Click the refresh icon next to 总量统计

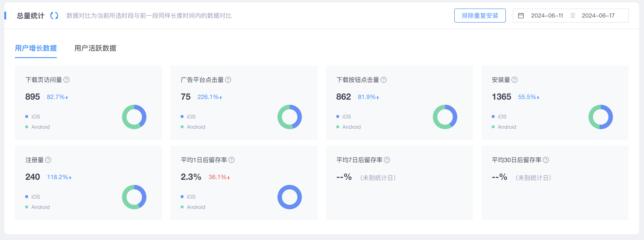54,16
